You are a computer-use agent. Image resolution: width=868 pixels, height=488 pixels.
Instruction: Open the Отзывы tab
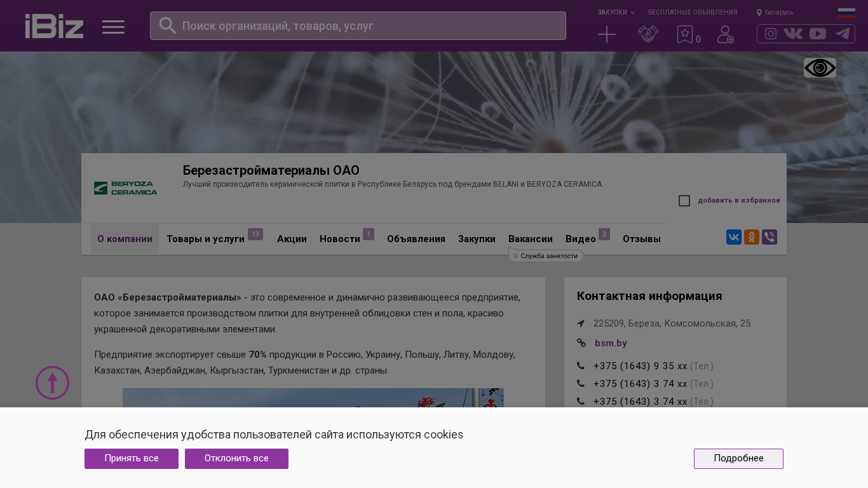[642, 239]
